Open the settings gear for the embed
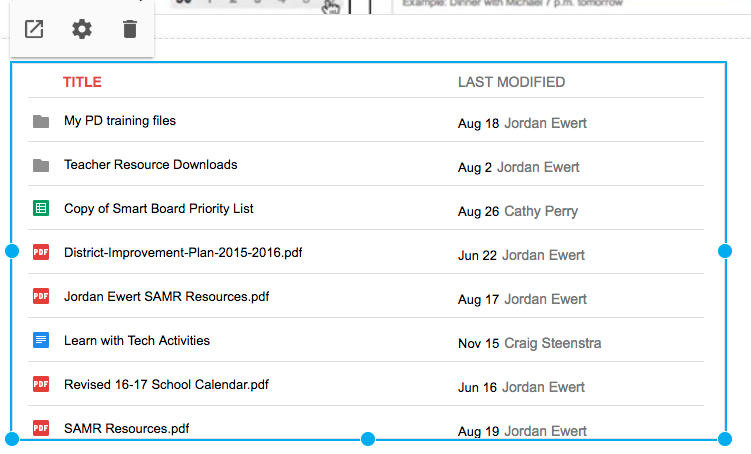The image size is (751, 454). [x=82, y=29]
